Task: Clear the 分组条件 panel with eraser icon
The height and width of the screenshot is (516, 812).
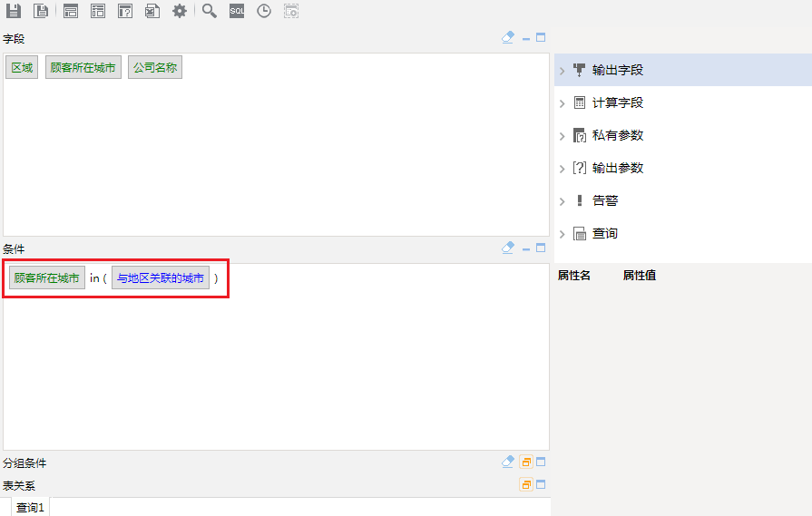Action: pyautogui.click(x=508, y=462)
